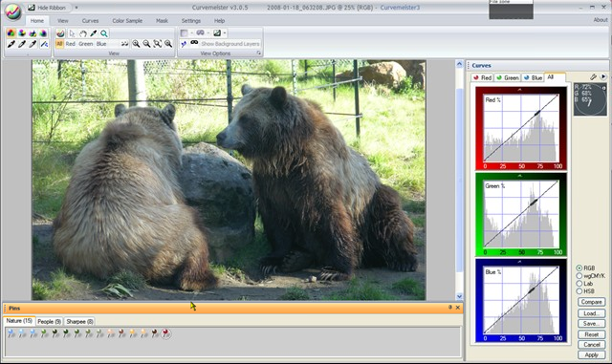Image resolution: width=612 pixels, height=364 pixels.
Task: Select the circled red pin in Nature tab
Action: coord(165,333)
